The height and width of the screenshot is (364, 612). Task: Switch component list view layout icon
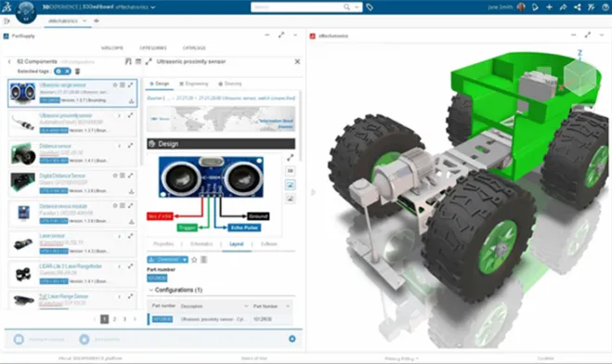point(138,61)
